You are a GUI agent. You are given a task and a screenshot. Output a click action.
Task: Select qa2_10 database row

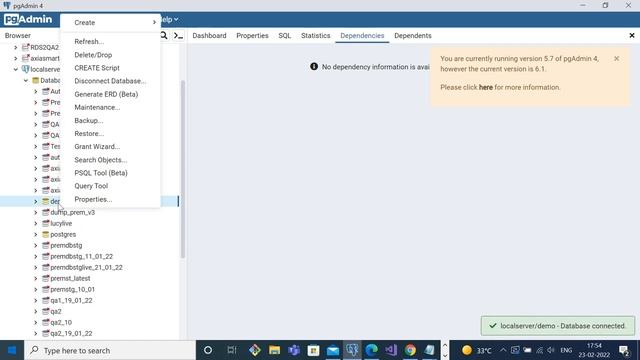point(61,322)
